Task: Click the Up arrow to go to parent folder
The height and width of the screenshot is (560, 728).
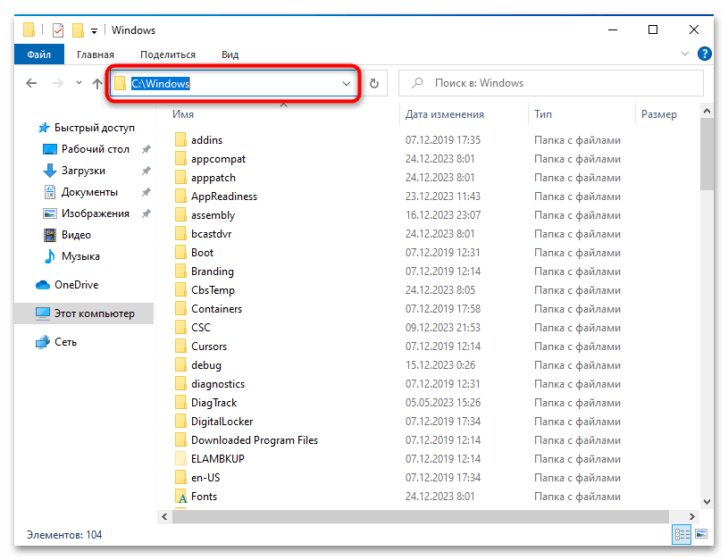Action: pyautogui.click(x=97, y=82)
